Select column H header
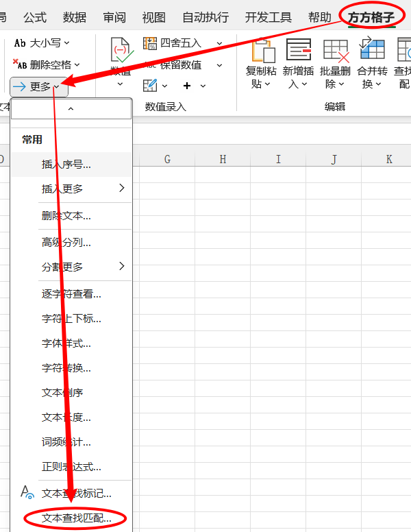Viewport: 411px width, 532px height. 223,159
